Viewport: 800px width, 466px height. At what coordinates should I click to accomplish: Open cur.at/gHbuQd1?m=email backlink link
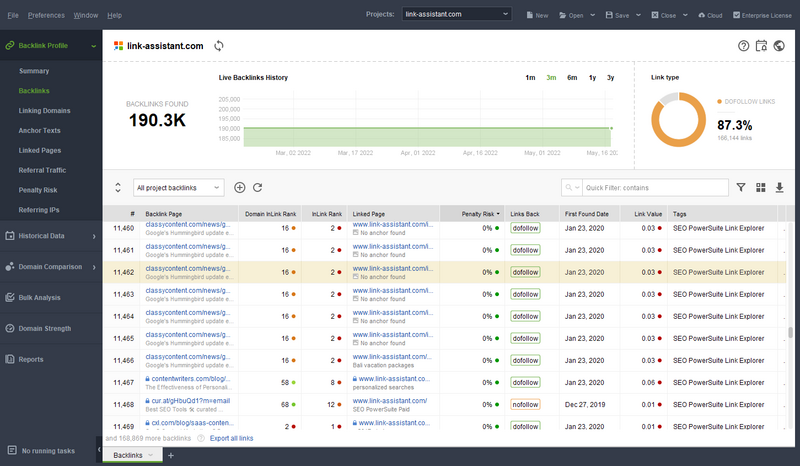[x=191, y=401]
